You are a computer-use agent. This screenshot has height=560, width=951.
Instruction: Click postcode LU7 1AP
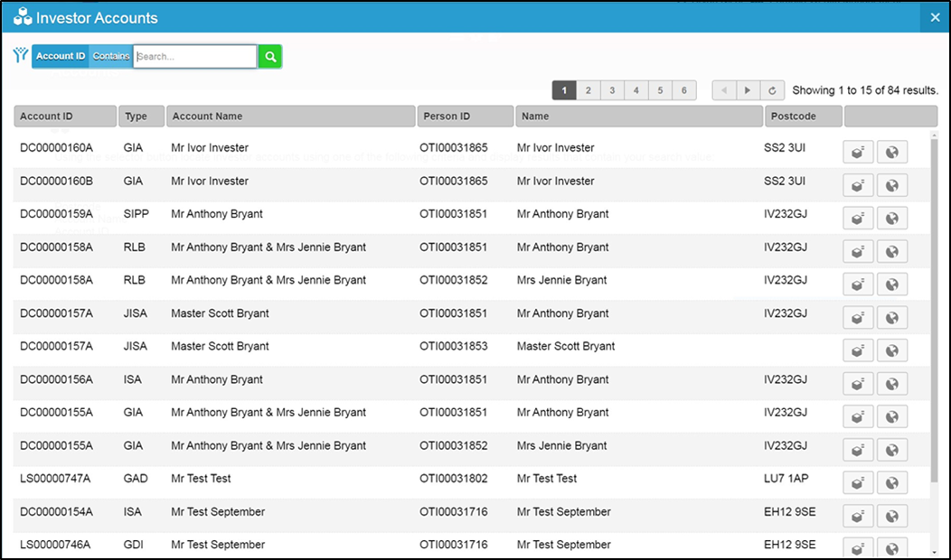786,478
